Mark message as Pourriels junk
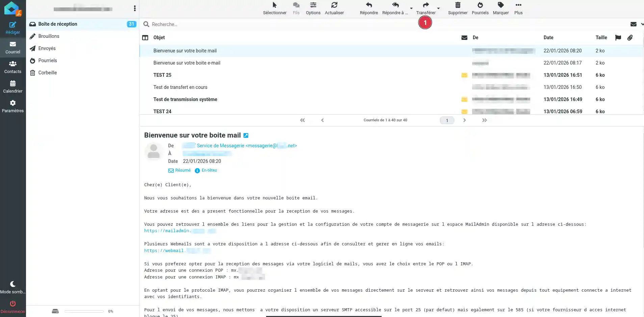Screen dimensions: 644x317 480,8
